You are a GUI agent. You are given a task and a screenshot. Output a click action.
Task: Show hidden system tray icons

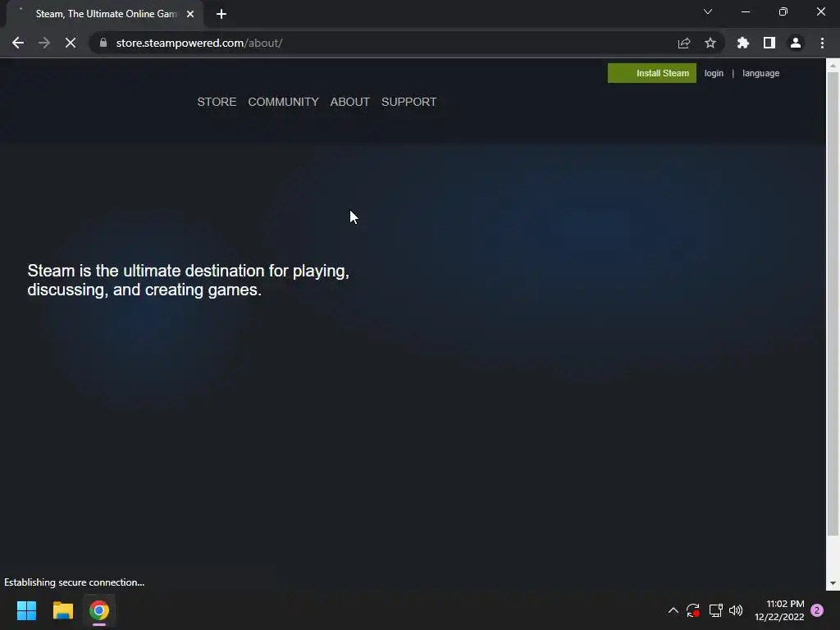(x=673, y=610)
